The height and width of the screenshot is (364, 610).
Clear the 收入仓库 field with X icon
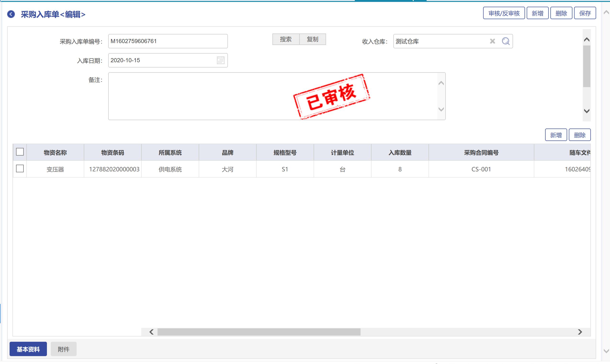coord(492,41)
